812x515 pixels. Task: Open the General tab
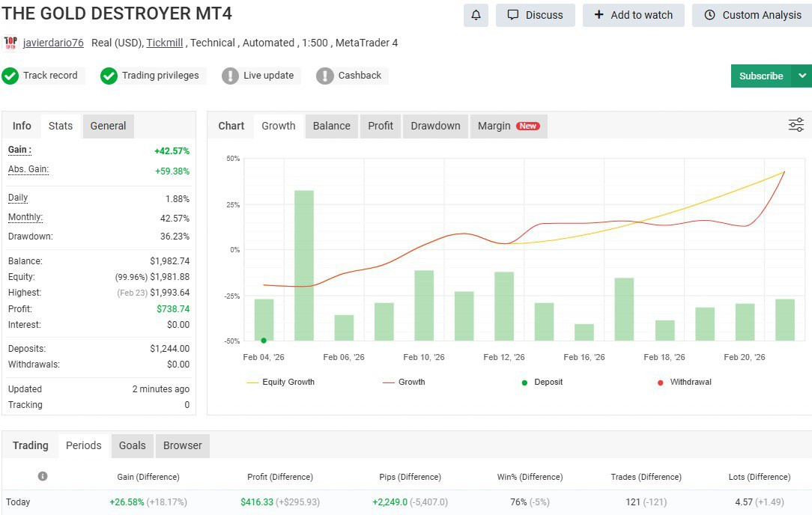108,126
